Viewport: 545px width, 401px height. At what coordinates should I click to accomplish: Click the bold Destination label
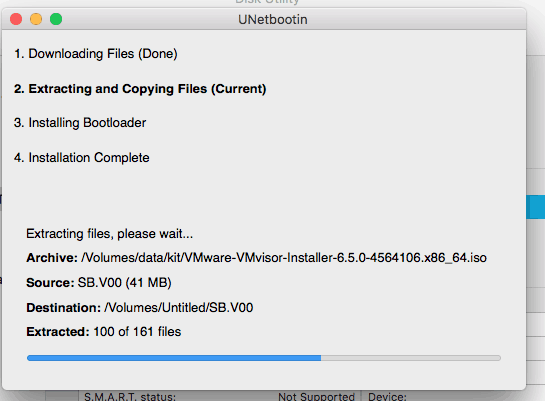(64, 308)
